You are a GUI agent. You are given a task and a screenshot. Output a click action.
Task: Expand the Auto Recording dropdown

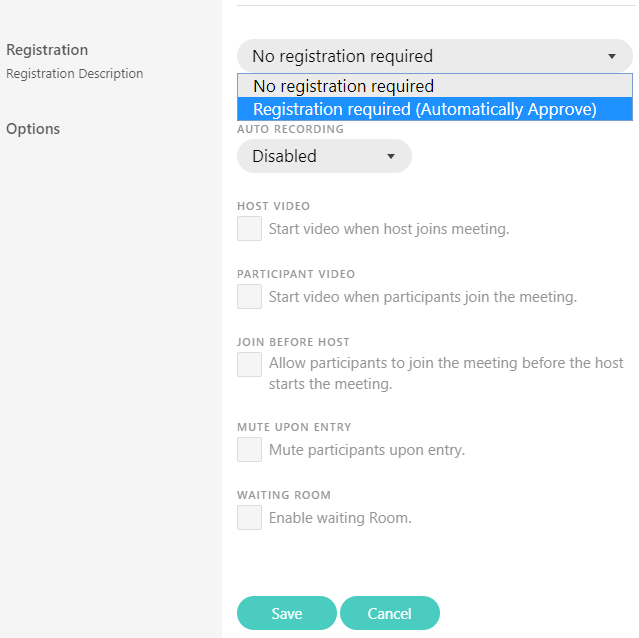(324, 156)
